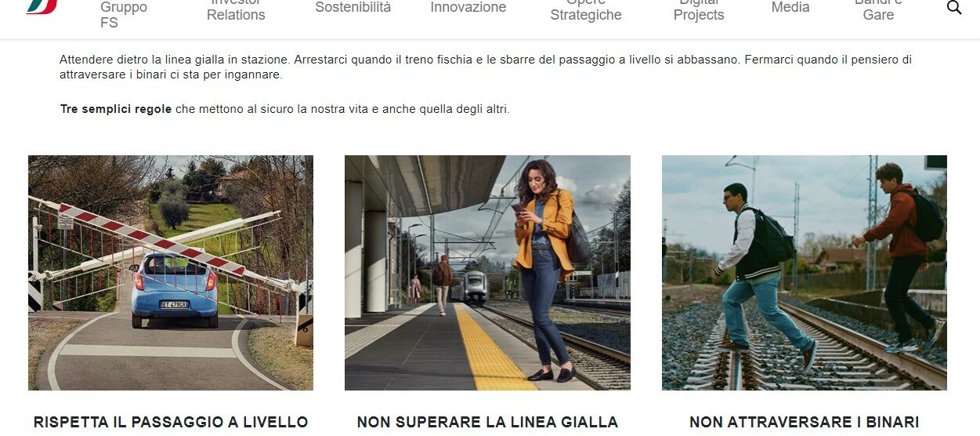Open the Innovazione menu
Viewport: 980px width, 436px height.
[x=468, y=7]
